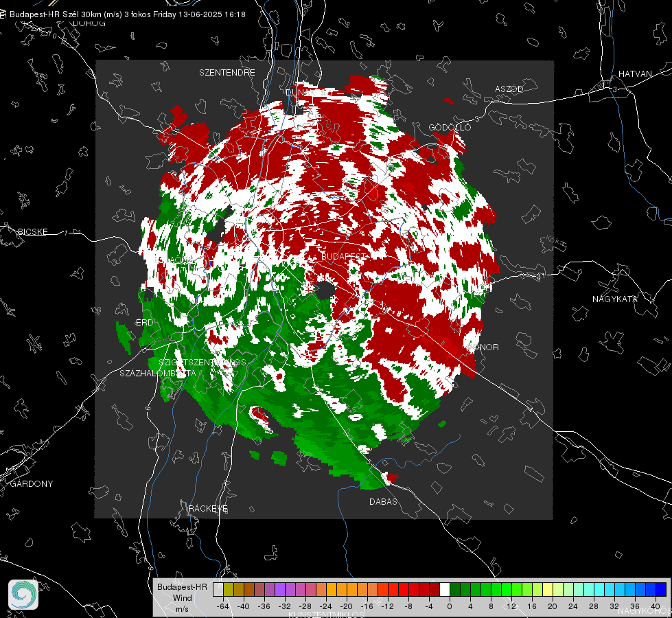Click the 28 value on the legend scale
Screen dimensions: 672x618
coord(593,606)
